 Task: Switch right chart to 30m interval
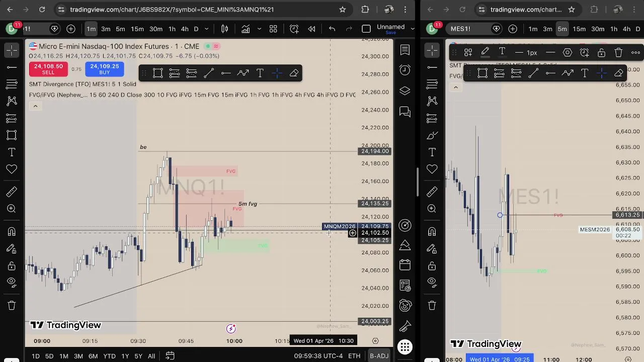(597, 29)
